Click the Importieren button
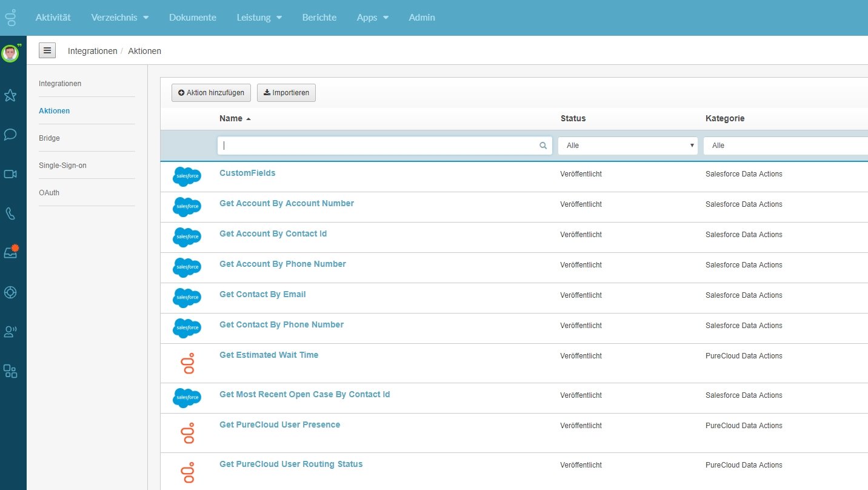 (286, 93)
